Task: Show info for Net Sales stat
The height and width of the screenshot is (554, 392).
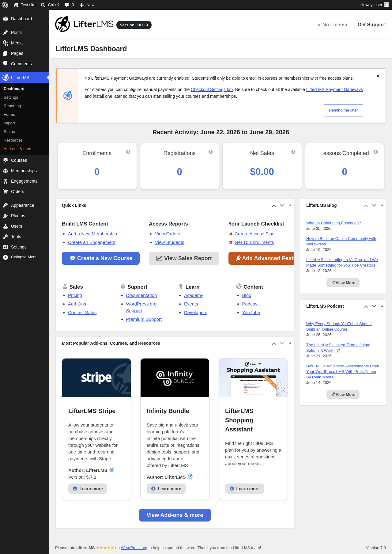Action: pyautogui.click(x=293, y=152)
